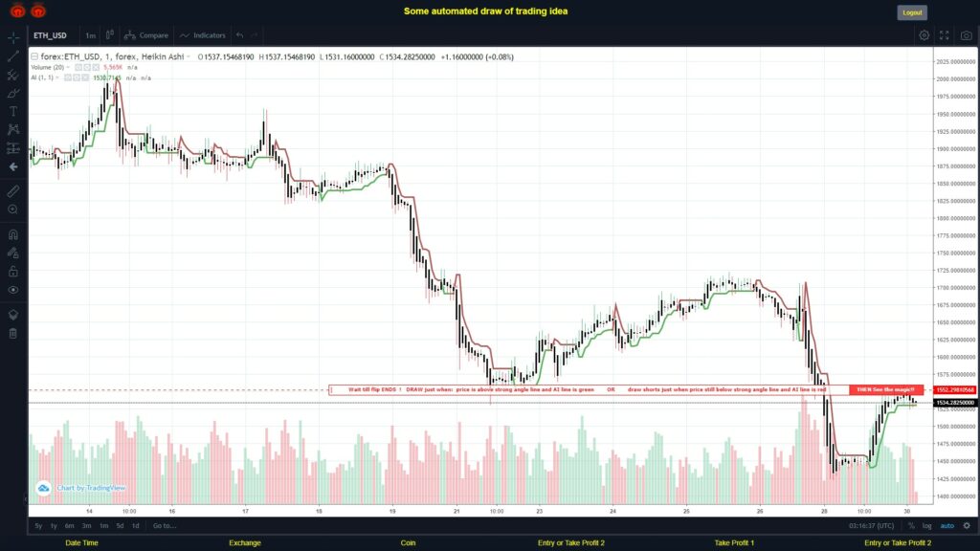The image size is (980, 551).
Task: Click the Coin column header
Action: pyautogui.click(x=408, y=543)
